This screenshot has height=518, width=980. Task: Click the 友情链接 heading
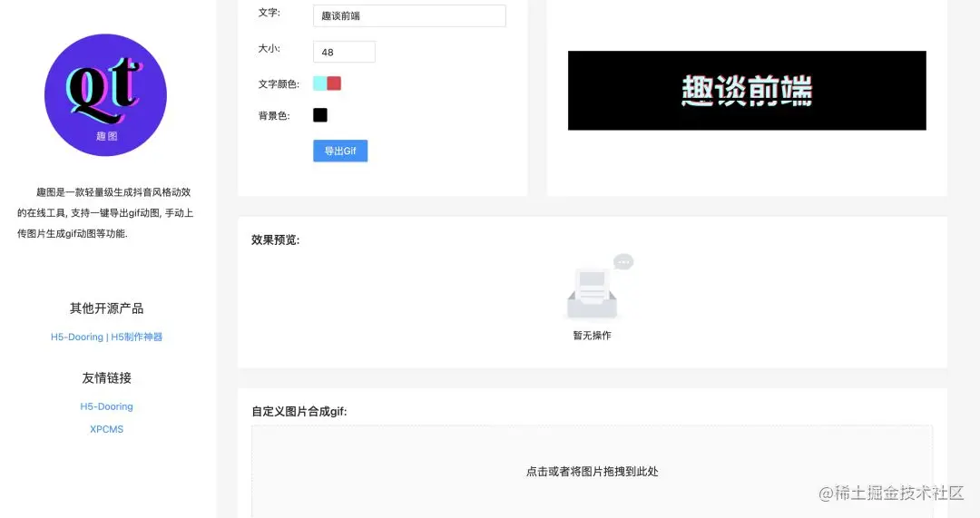click(106, 378)
